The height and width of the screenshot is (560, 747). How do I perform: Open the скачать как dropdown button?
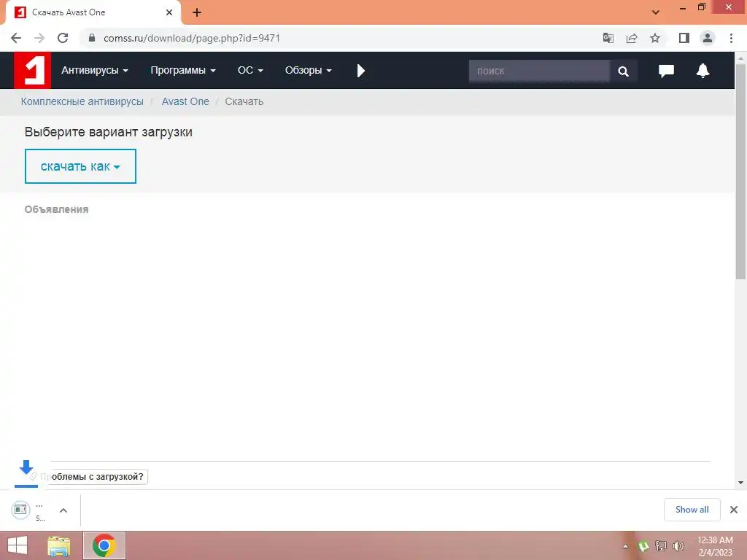click(x=80, y=166)
